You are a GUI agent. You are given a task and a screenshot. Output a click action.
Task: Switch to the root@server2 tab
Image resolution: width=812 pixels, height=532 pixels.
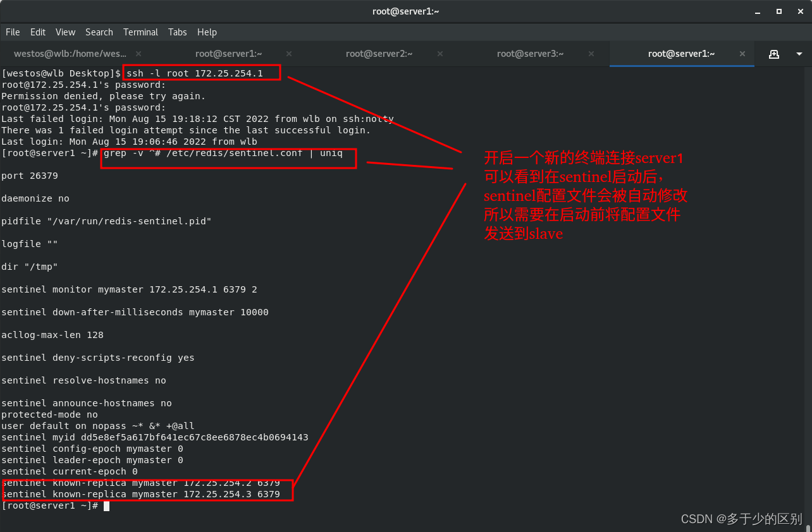tap(379, 54)
